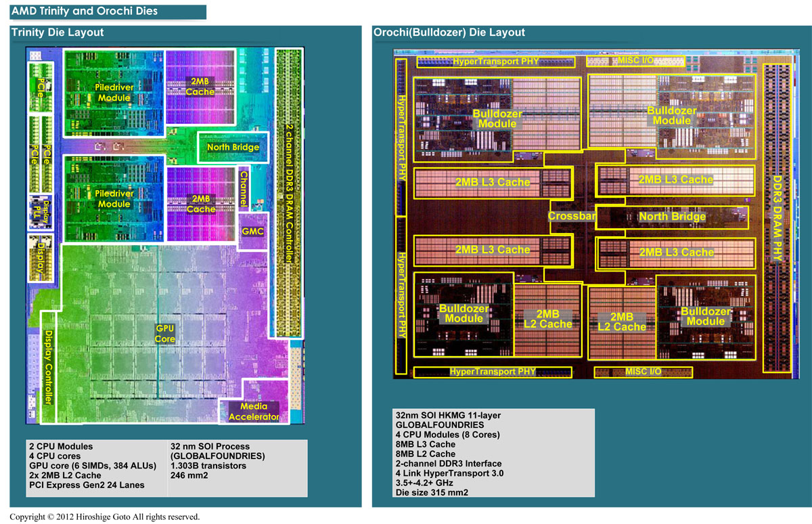812x524 pixels.
Task: Click the top HyperTransport PHY label
Action: (496, 62)
